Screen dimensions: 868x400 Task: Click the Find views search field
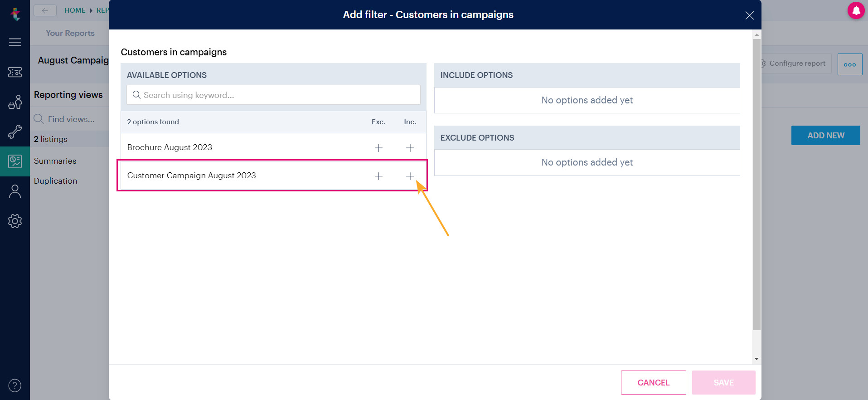tap(70, 119)
